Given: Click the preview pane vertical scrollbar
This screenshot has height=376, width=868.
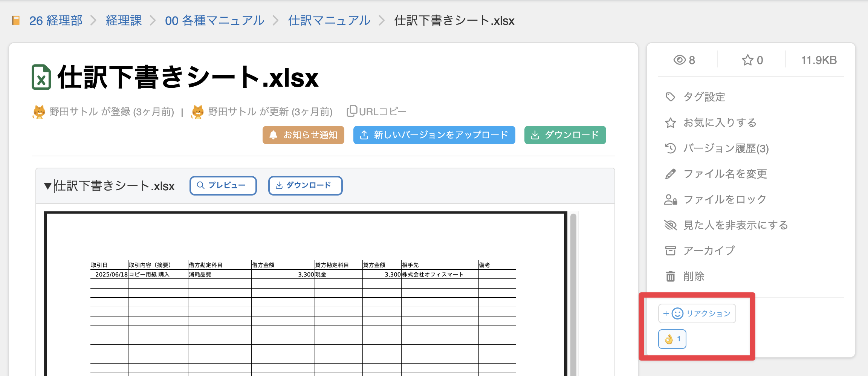Looking at the screenshot, I should click(x=573, y=294).
